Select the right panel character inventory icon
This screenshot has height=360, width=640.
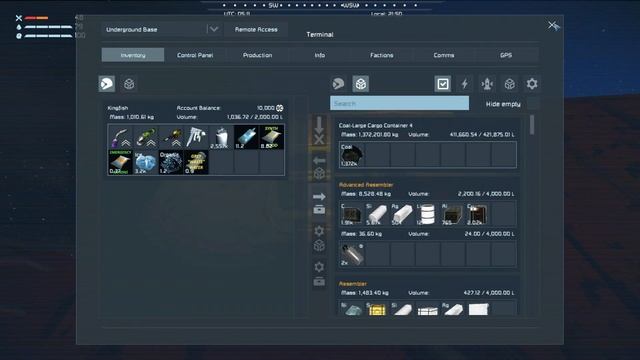(x=338, y=84)
